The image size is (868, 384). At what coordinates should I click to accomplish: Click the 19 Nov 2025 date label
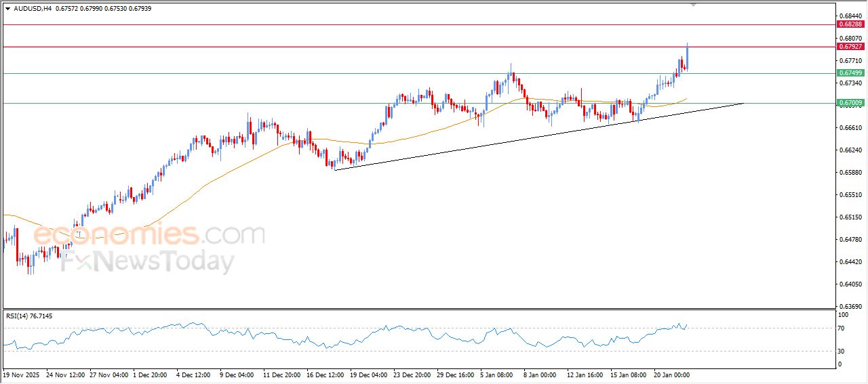(x=22, y=374)
